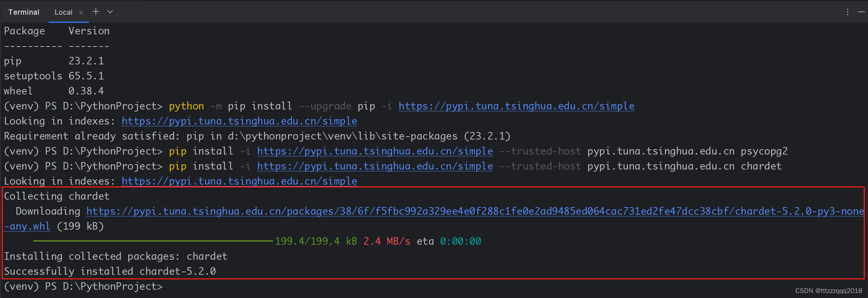Open second Looking in indexes link
Screen dimensions: 868x298
pyautogui.click(x=239, y=181)
